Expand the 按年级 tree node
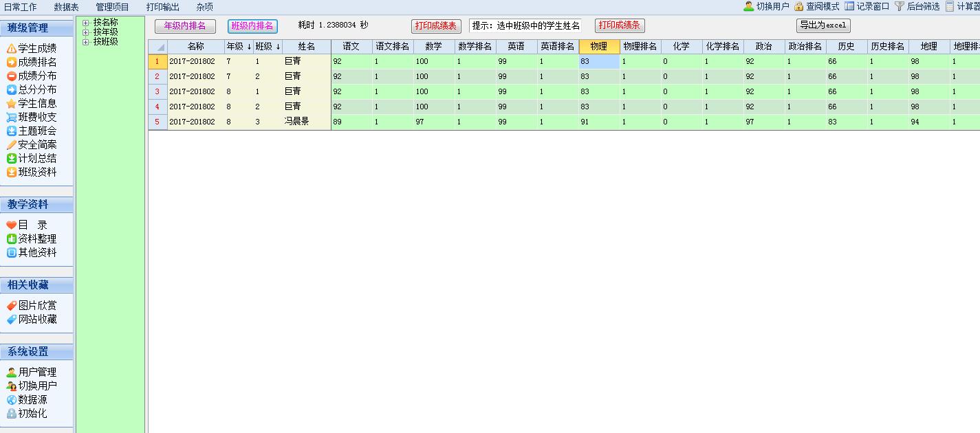This screenshot has width=980, height=433. point(86,32)
